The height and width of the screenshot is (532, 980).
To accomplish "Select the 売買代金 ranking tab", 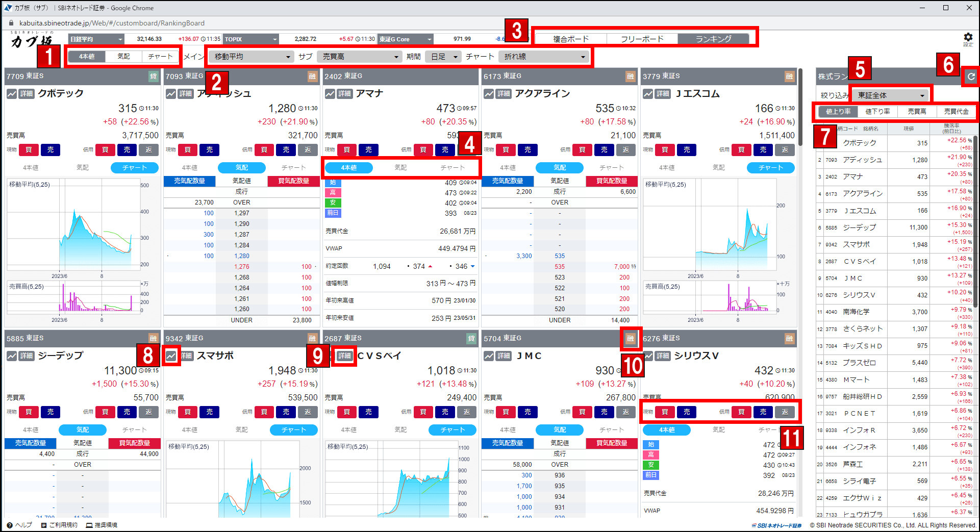I will tap(956, 112).
